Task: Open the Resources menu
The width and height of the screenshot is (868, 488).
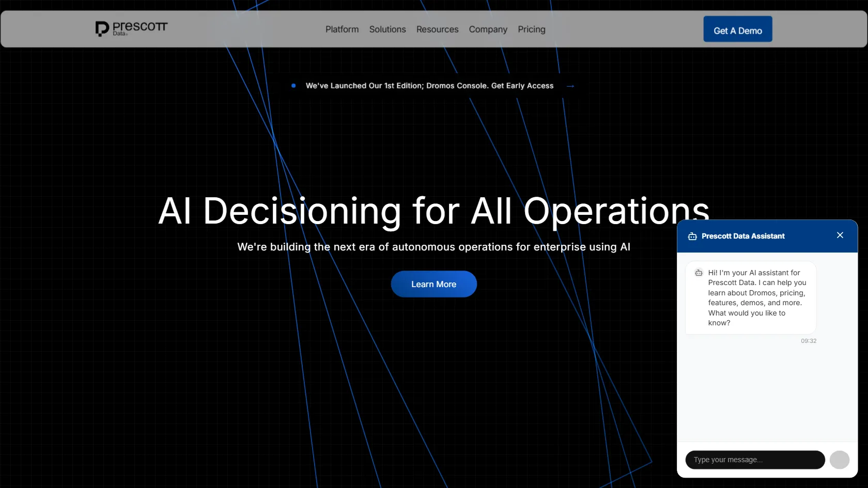Action: [x=437, y=29]
